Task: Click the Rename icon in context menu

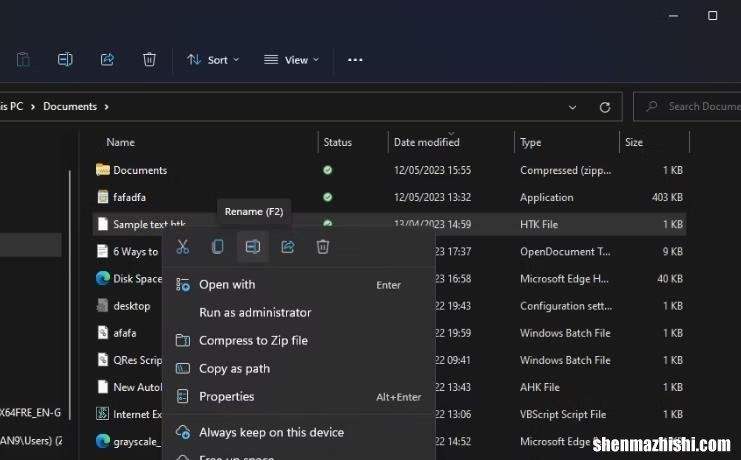Action: click(x=253, y=247)
